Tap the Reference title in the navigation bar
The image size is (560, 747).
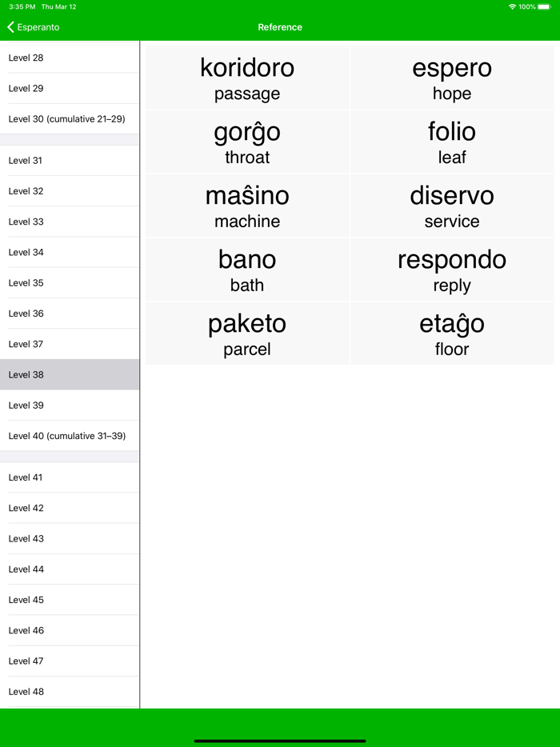tap(280, 26)
